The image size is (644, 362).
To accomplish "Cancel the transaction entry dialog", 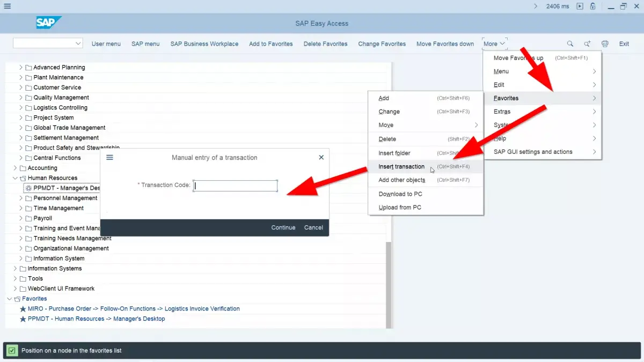I will click(313, 227).
